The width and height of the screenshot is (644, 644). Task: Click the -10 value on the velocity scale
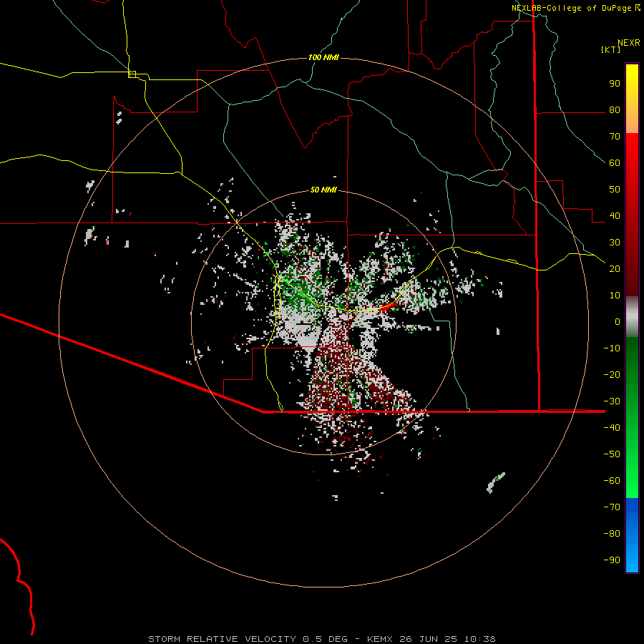[612, 348]
